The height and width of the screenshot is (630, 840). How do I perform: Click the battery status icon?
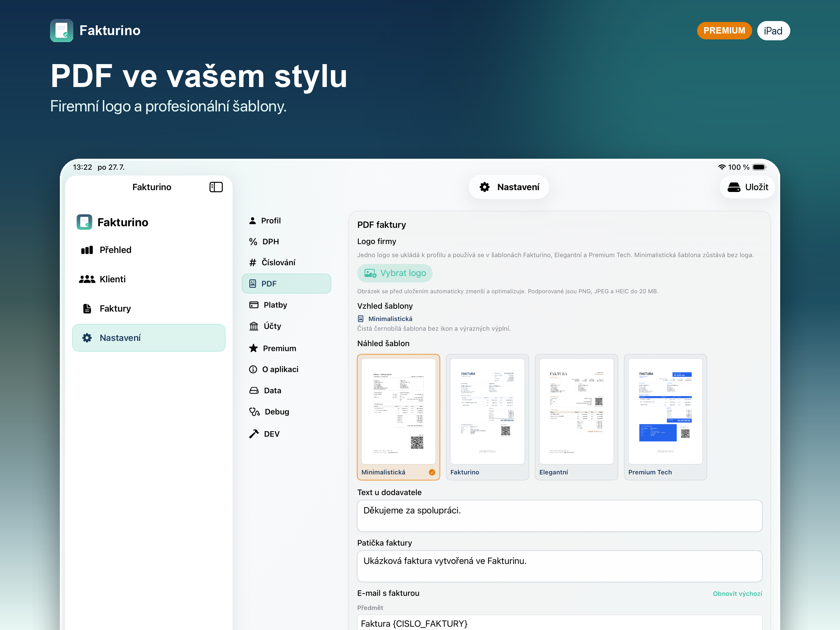point(759,167)
